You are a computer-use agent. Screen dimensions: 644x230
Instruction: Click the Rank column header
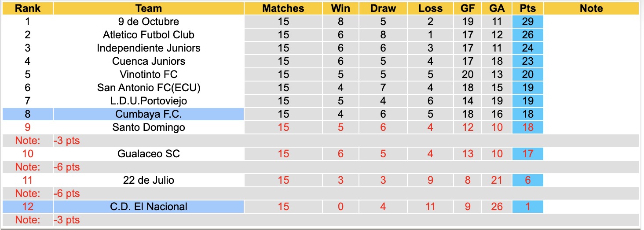pos(27,8)
